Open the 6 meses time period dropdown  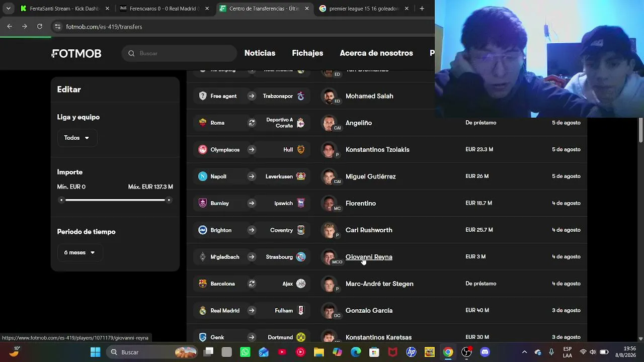pos(79,252)
